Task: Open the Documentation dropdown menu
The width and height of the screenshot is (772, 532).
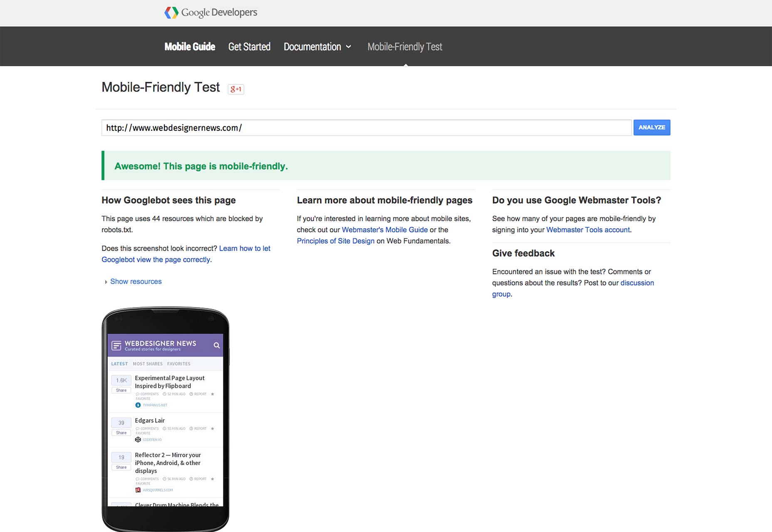Action: coord(317,47)
